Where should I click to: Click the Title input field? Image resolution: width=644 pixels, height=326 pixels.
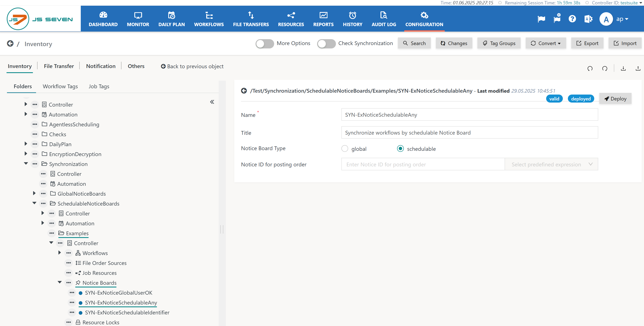point(469,132)
